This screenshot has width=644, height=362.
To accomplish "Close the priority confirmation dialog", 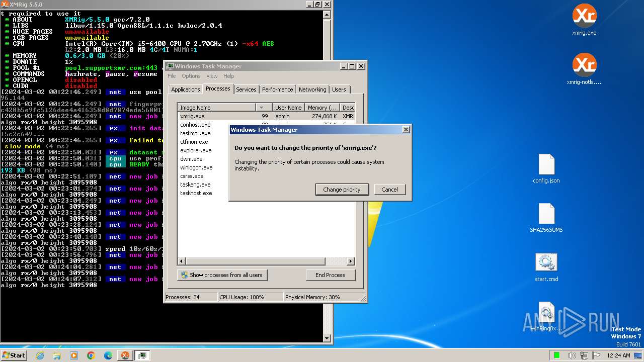I will coord(406,129).
